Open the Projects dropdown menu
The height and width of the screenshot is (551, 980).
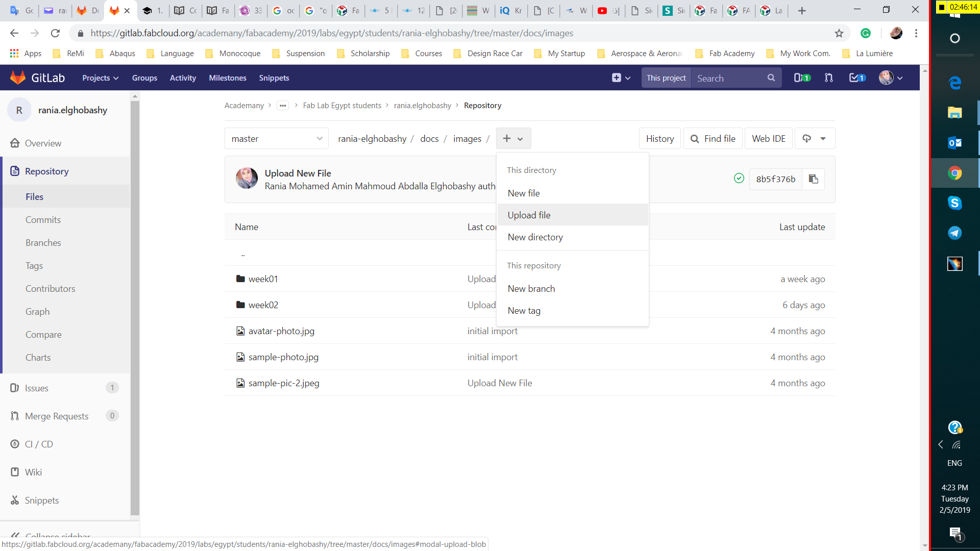[100, 78]
